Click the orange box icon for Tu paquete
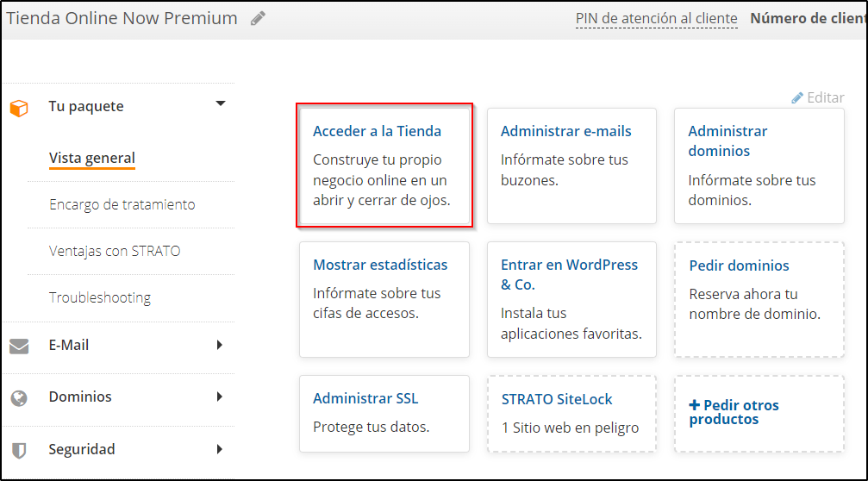Viewport: 868px width, 481px height. tap(19, 108)
